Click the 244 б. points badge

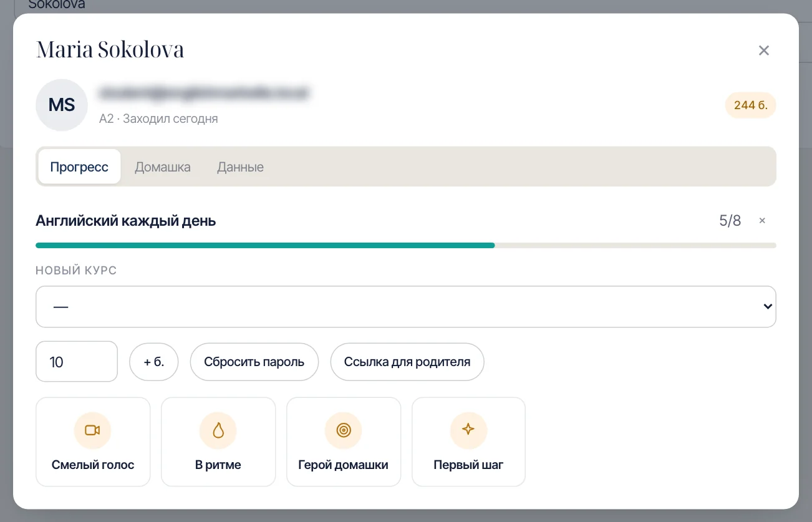point(751,105)
